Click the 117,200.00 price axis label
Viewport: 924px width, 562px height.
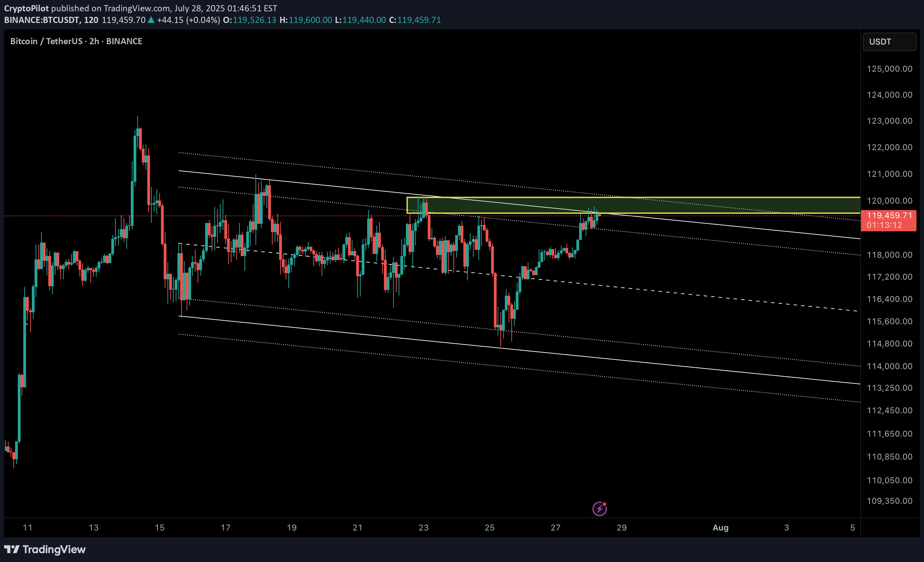point(889,277)
